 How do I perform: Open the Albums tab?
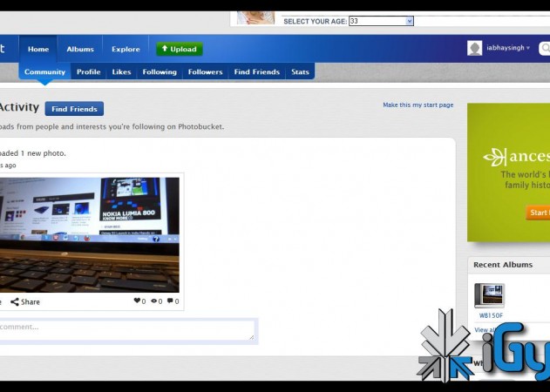click(x=80, y=49)
